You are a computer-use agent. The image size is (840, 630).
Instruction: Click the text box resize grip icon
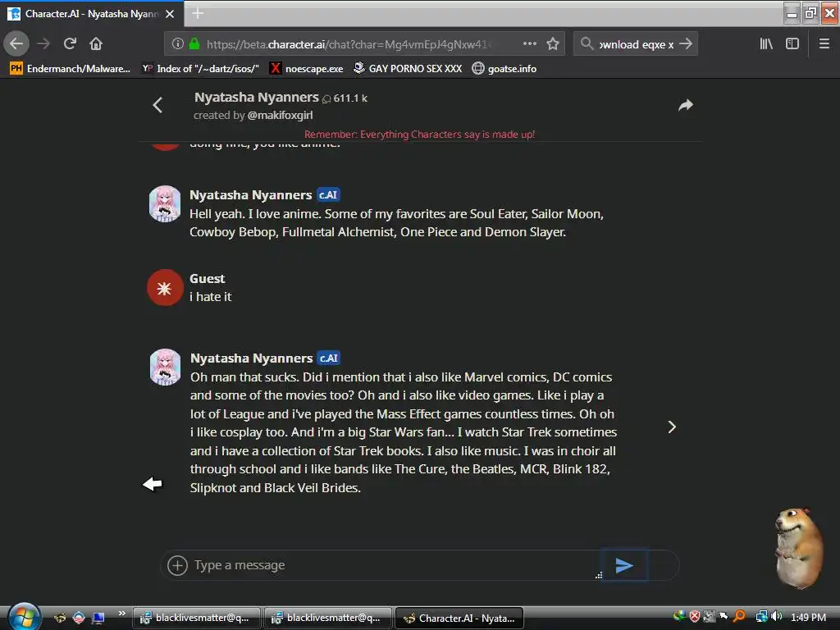(598, 575)
